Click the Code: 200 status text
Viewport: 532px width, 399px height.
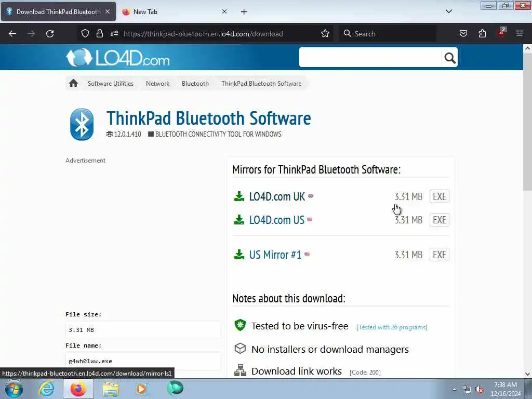click(x=365, y=372)
